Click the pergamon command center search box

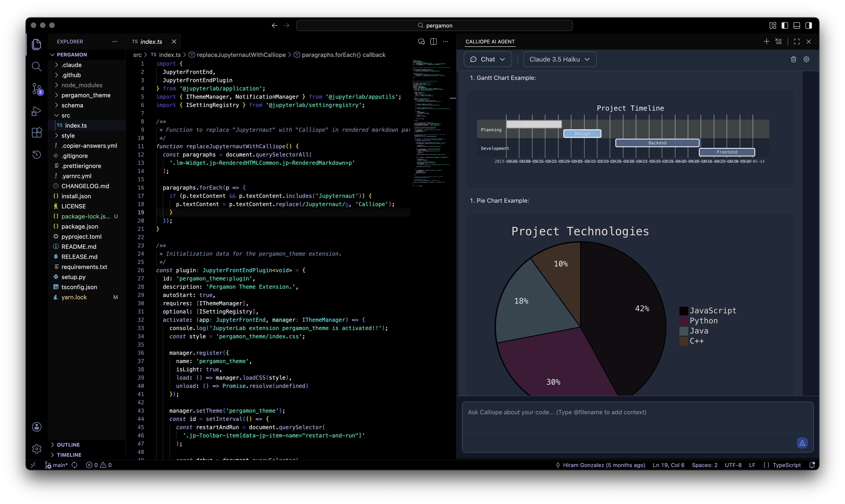(434, 25)
